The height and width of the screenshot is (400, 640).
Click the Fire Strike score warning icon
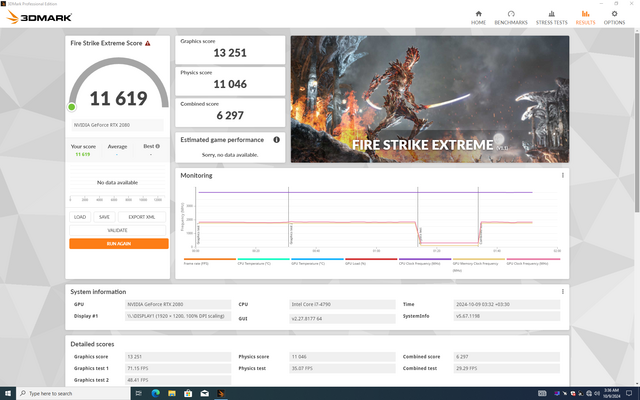point(148,44)
